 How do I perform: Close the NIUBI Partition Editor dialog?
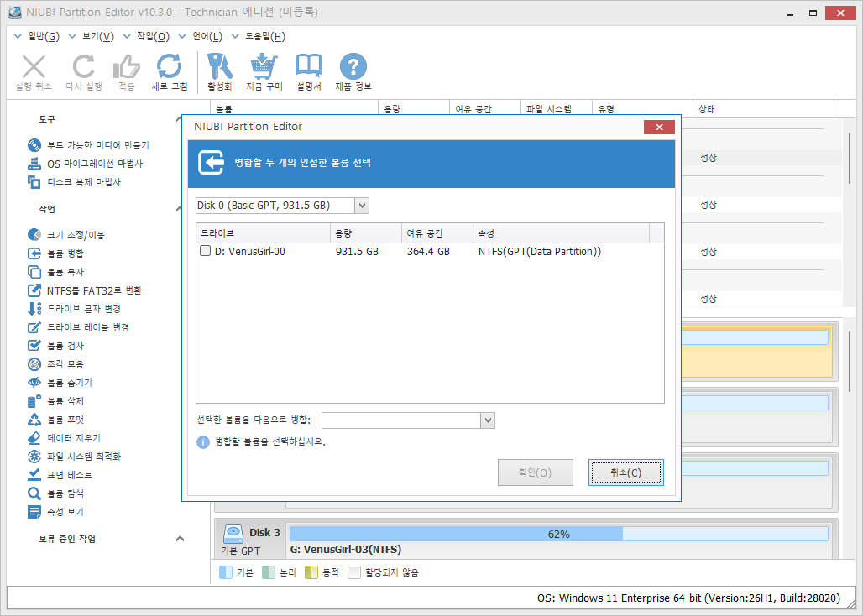point(659,128)
